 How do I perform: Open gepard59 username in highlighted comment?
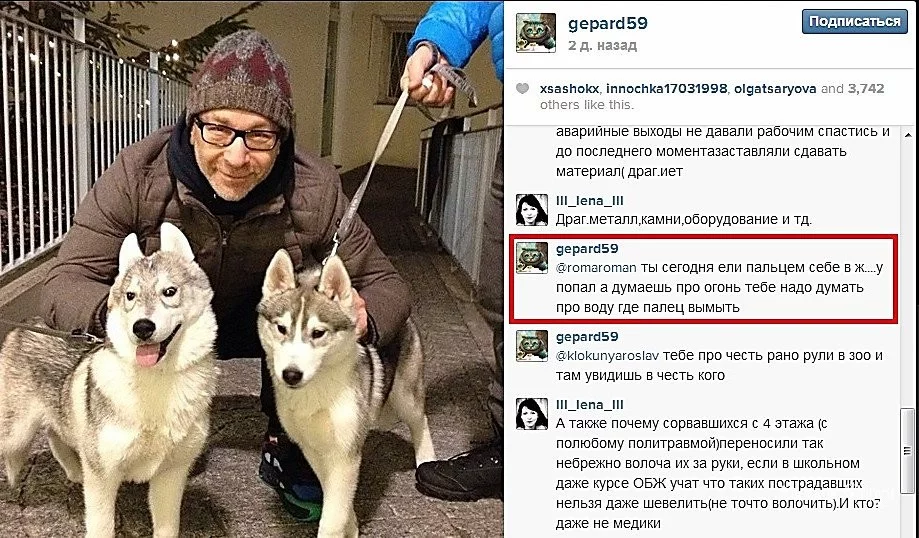coord(587,248)
